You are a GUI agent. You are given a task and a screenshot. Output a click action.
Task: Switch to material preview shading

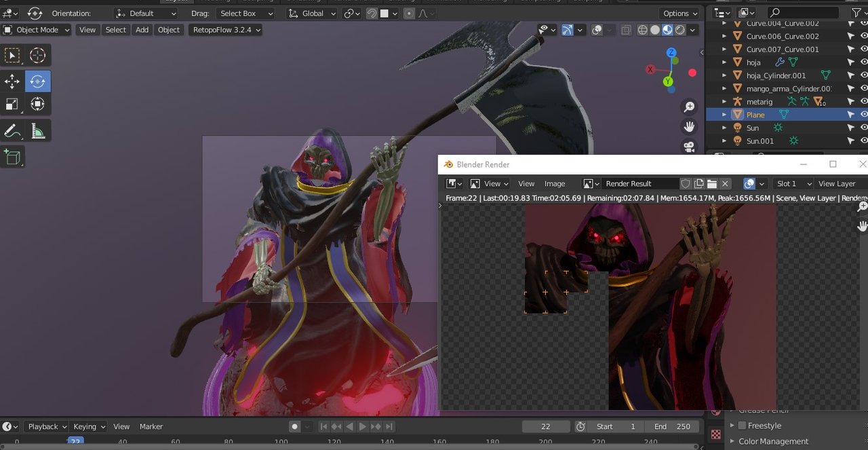point(667,30)
